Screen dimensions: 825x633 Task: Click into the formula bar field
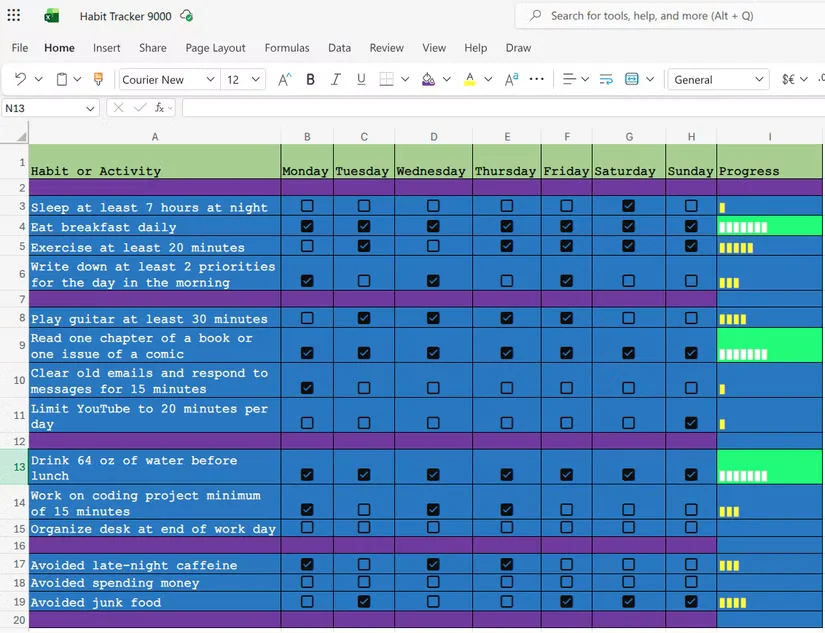click(504, 108)
